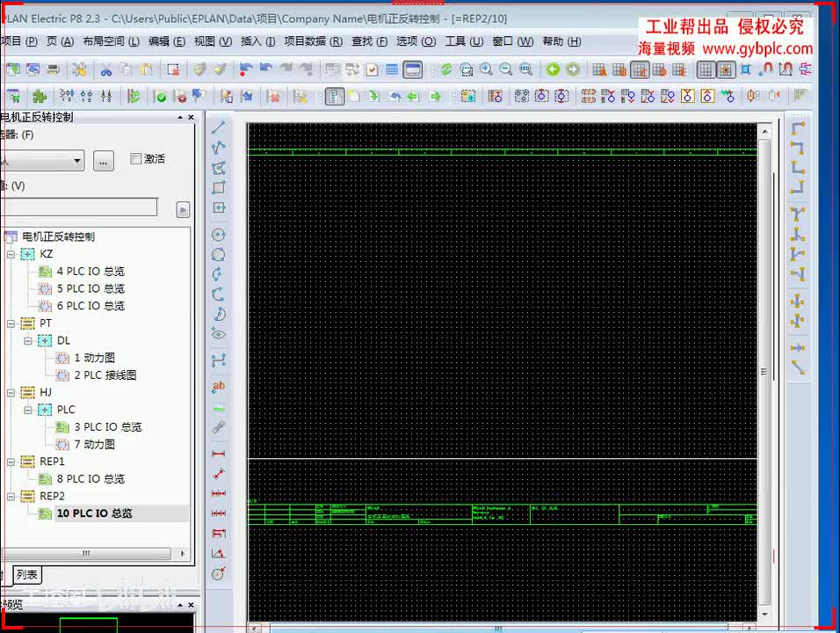Select the 电机正反转控制 project root
The width and height of the screenshot is (840, 633).
58,236
